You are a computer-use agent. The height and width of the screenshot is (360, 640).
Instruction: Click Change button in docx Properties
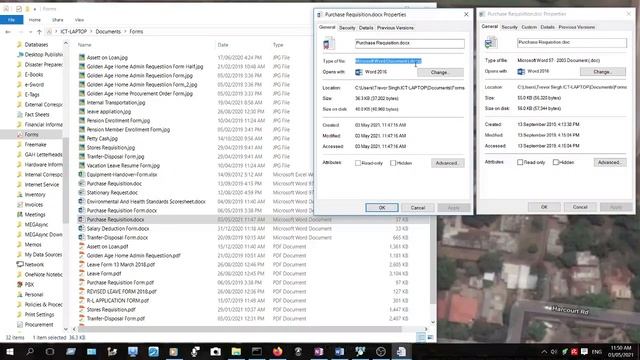click(440, 72)
